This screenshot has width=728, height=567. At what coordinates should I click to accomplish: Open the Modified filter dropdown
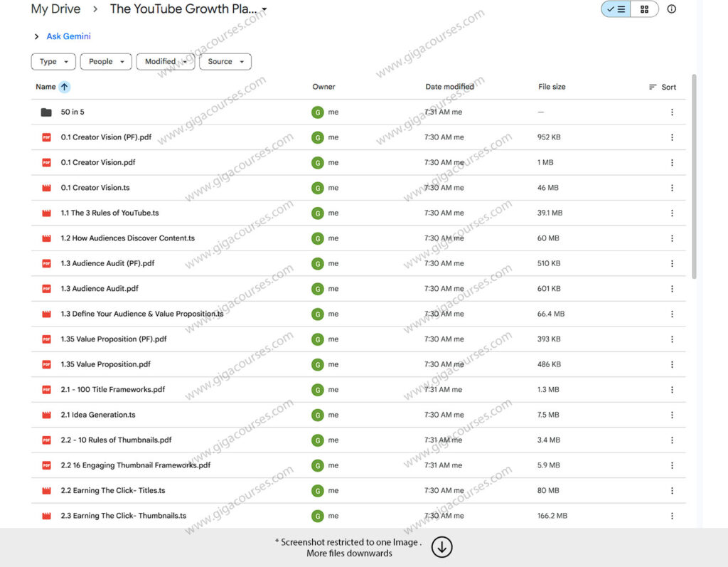click(x=165, y=62)
